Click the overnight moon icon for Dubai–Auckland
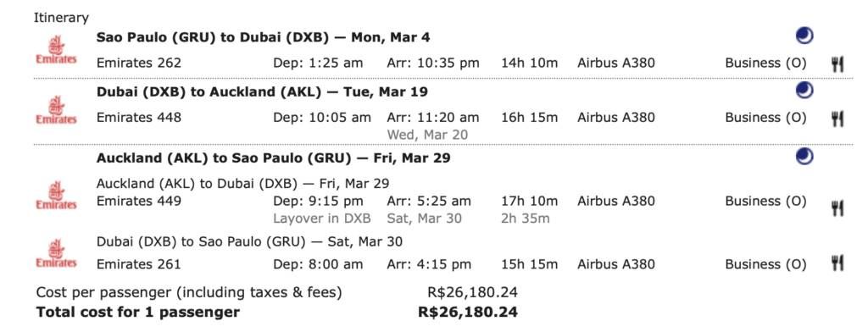868x332 pixels. pos(804,90)
